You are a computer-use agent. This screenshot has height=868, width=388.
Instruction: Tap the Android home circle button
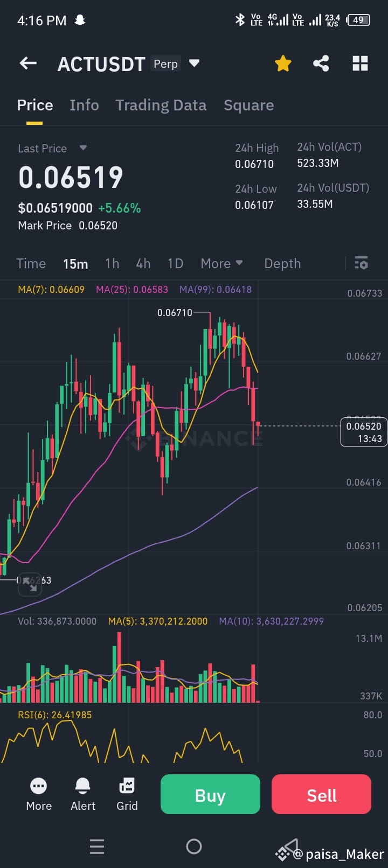pyautogui.click(x=194, y=846)
